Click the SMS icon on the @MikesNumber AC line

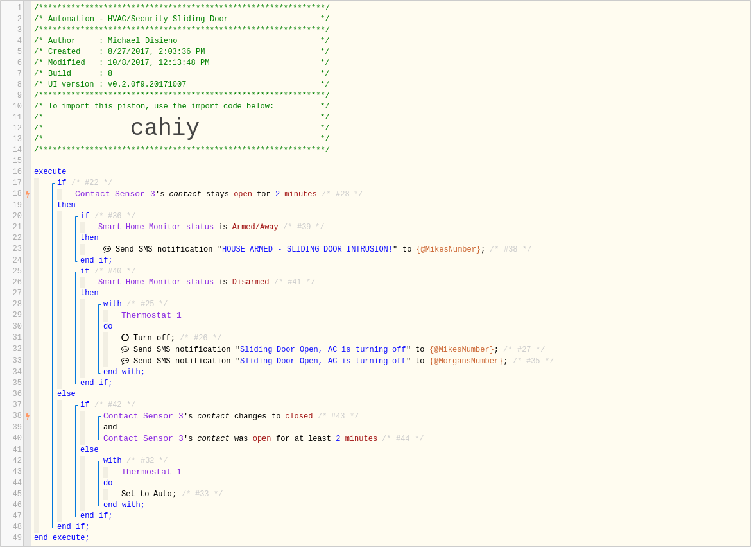pyautogui.click(x=125, y=350)
